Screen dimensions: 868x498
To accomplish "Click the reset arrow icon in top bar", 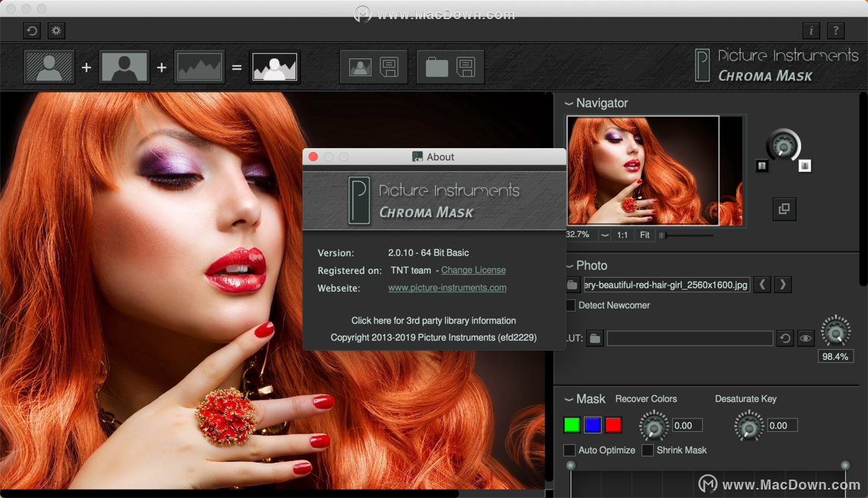I will coord(32,31).
